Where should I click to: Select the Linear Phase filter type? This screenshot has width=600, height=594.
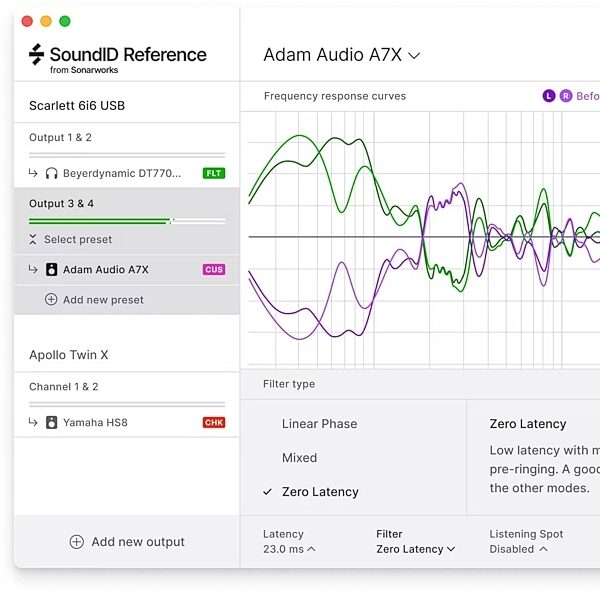point(320,424)
